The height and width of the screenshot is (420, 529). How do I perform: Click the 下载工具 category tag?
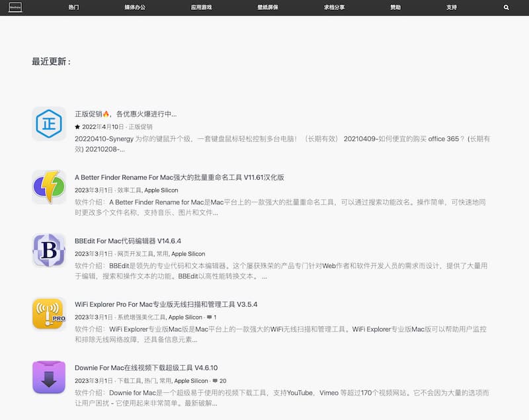coord(129,380)
